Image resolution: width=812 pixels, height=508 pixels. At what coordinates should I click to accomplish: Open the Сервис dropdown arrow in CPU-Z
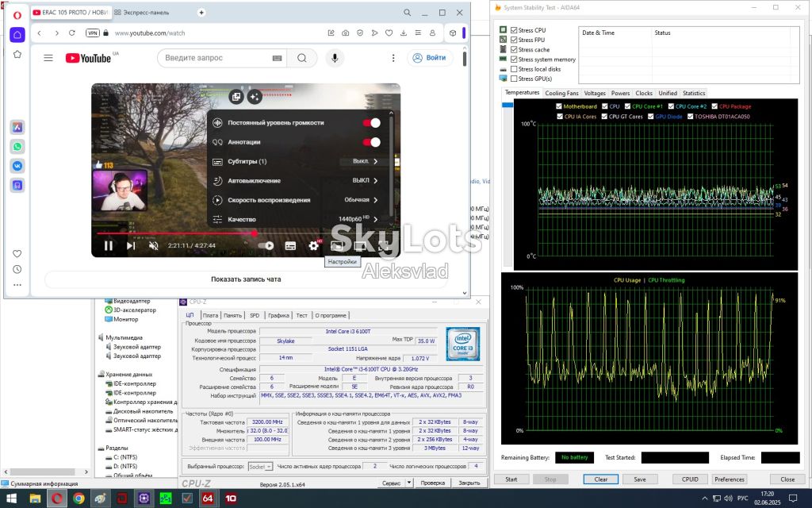point(408,483)
